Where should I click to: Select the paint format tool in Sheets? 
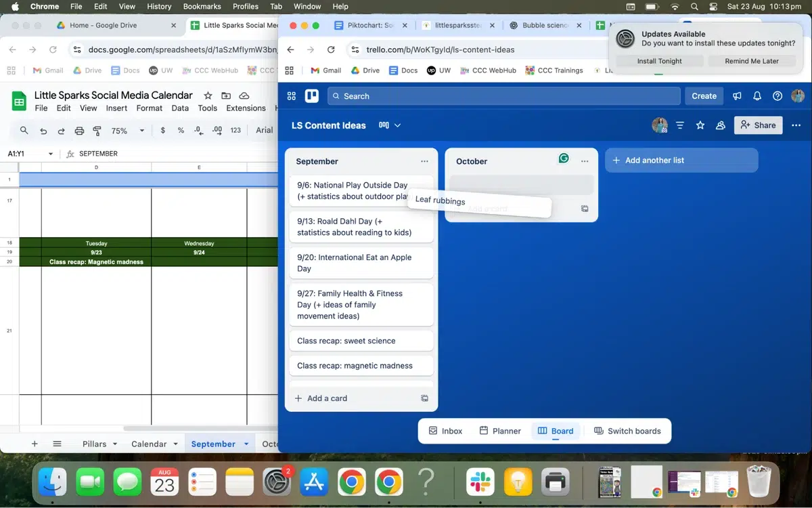97,130
